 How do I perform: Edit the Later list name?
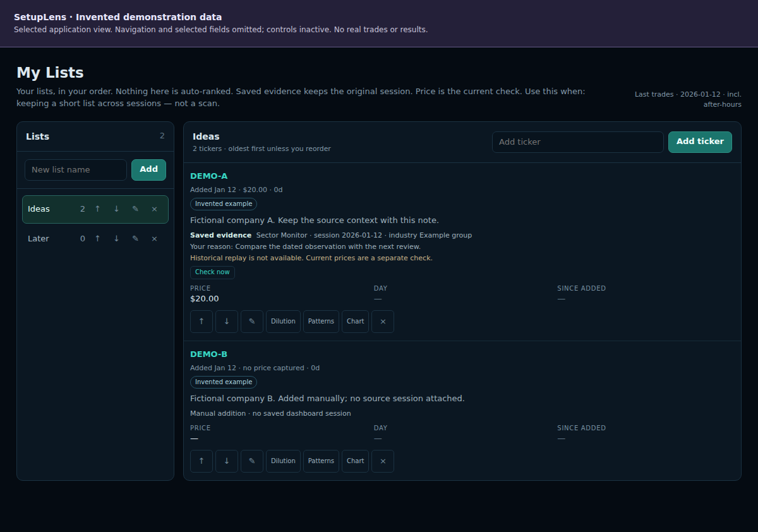pos(135,239)
